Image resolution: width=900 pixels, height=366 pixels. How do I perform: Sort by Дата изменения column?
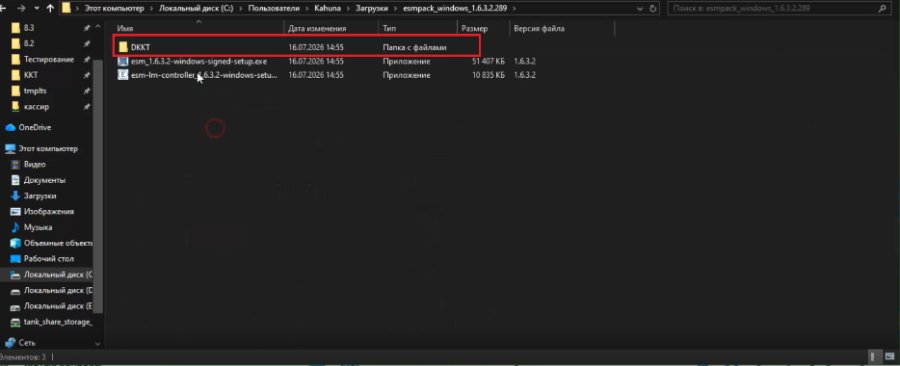331,29
